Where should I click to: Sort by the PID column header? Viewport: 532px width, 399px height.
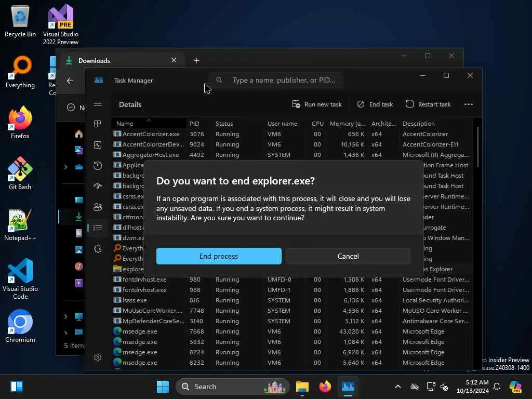(x=199, y=124)
